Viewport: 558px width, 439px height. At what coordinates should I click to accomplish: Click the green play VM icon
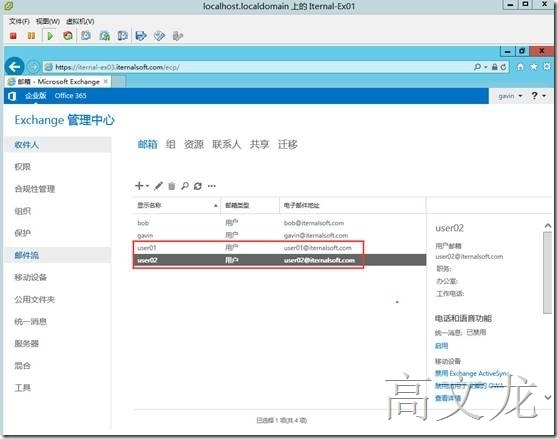tap(50, 36)
